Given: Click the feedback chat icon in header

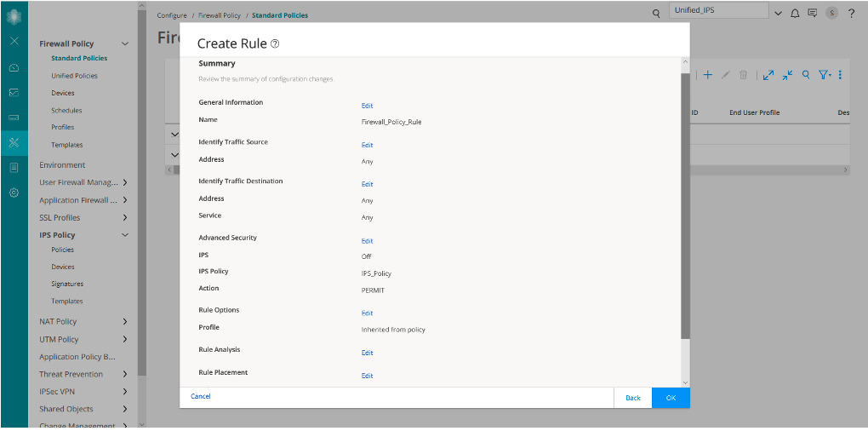Looking at the screenshot, I should 812,14.
